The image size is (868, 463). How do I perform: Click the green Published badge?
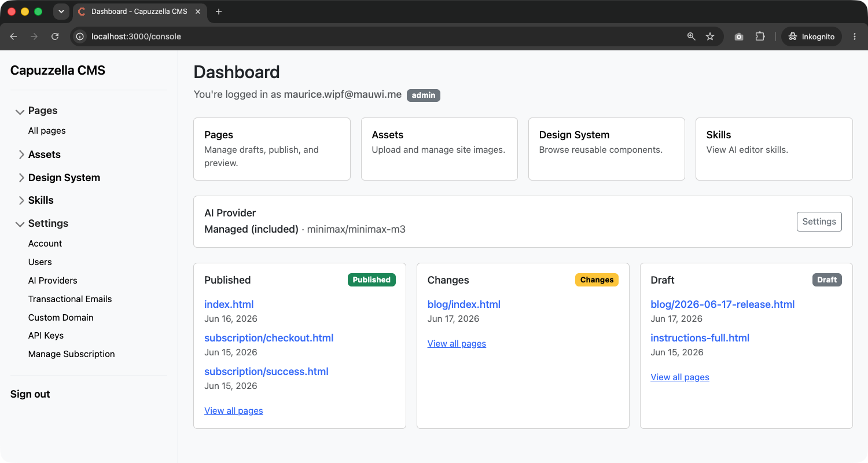click(x=372, y=280)
